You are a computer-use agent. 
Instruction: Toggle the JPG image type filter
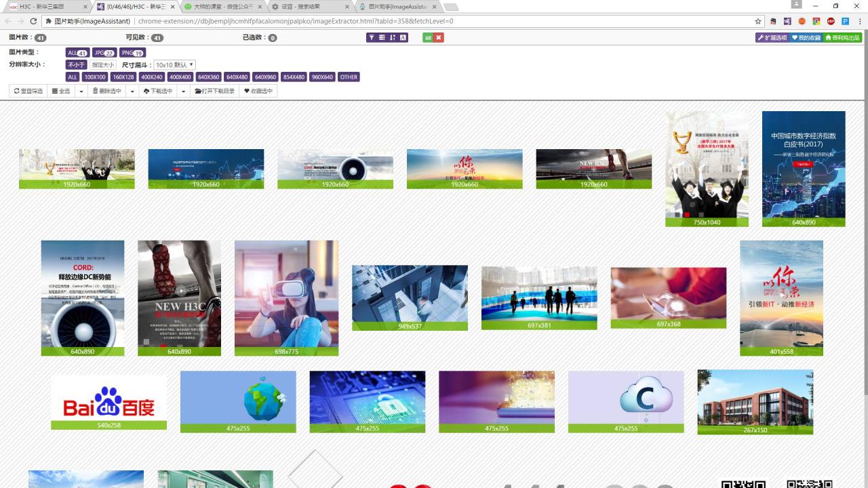(104, 53)
